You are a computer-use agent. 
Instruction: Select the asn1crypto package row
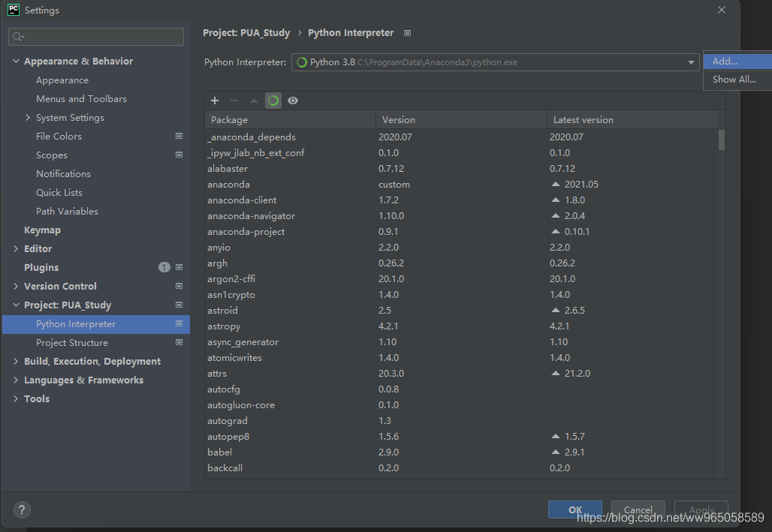(461, 294)
